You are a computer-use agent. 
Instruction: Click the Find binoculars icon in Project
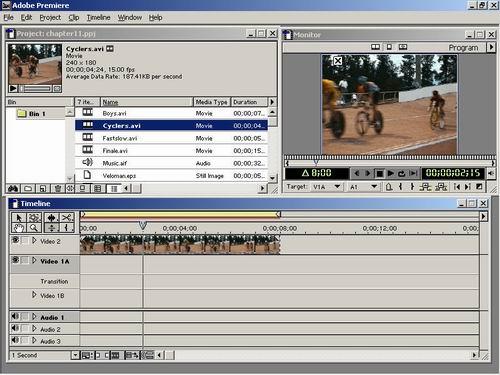tap(13, 189)
